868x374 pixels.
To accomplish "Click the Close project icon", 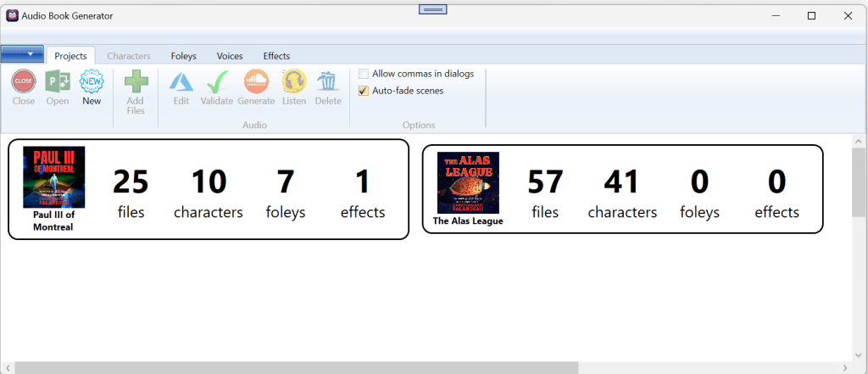I will click(x=24, y=81).
